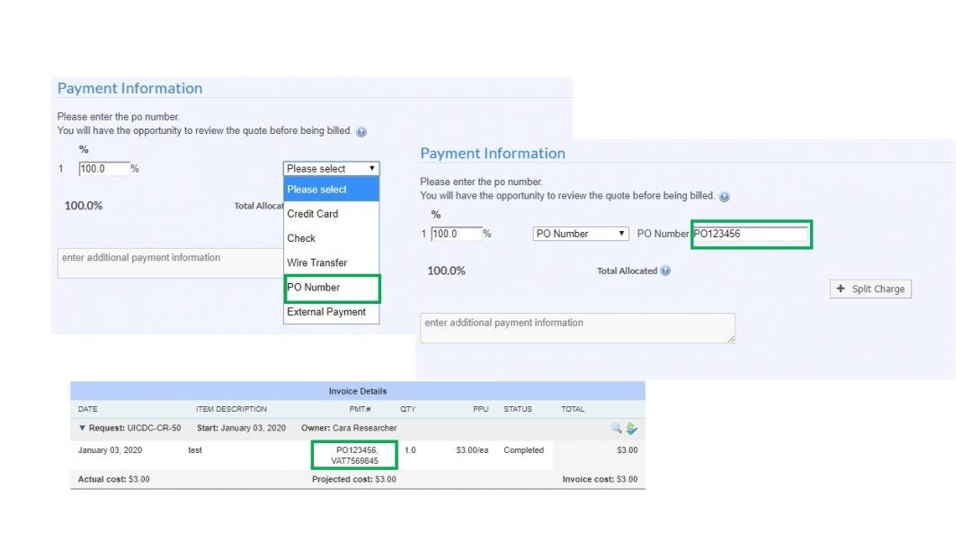Click the left panel percent field 100.0
The image size is (980, 551).
pyautogui.click(x=103, y=169)
